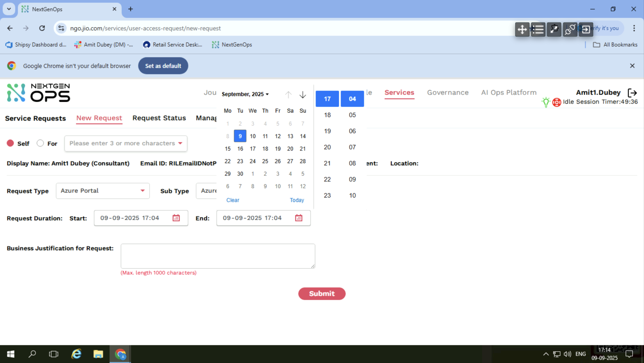Open the Governance menu
The height and width of the screenshot is (363, 644).
(x=447, y=93)
